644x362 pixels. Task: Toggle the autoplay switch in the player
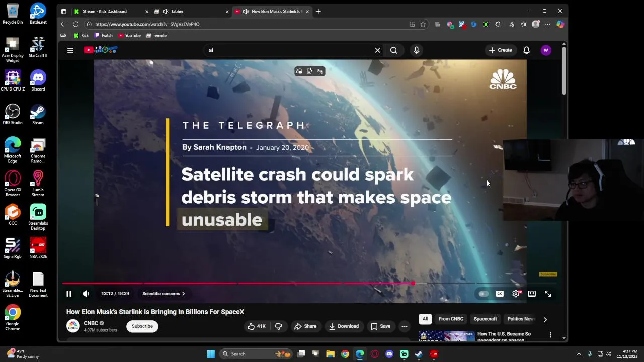[483, 294]
